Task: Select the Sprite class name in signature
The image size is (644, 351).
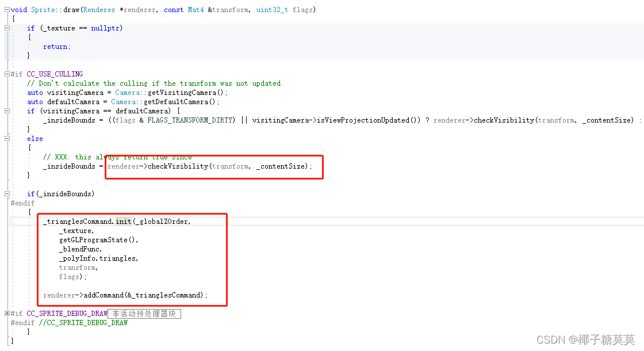Action: tap(43, 9)
